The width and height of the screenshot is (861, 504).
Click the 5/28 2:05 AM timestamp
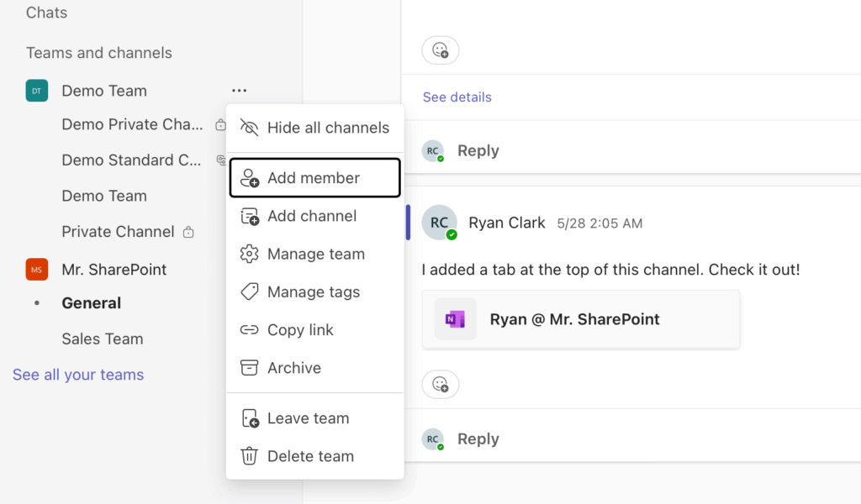point(600,223)
